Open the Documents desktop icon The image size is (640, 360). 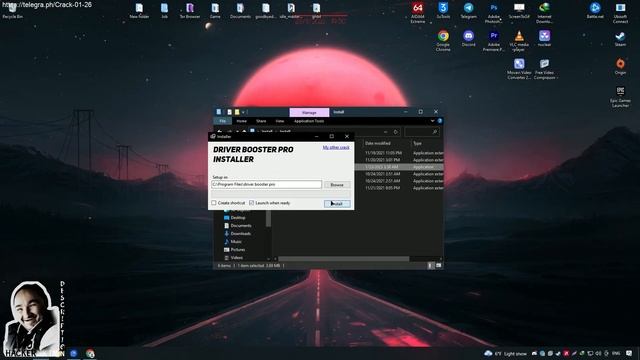(x=240, y=11)
